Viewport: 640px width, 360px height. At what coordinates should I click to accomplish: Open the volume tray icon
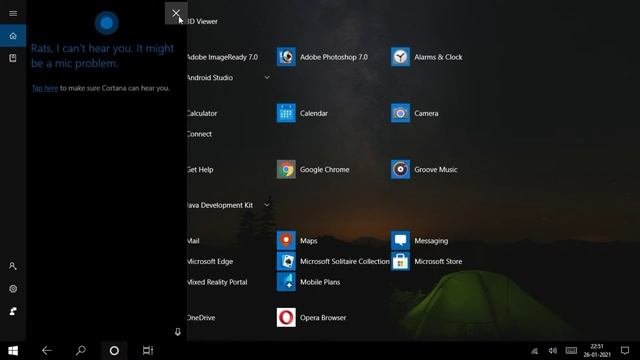point(553,351)
